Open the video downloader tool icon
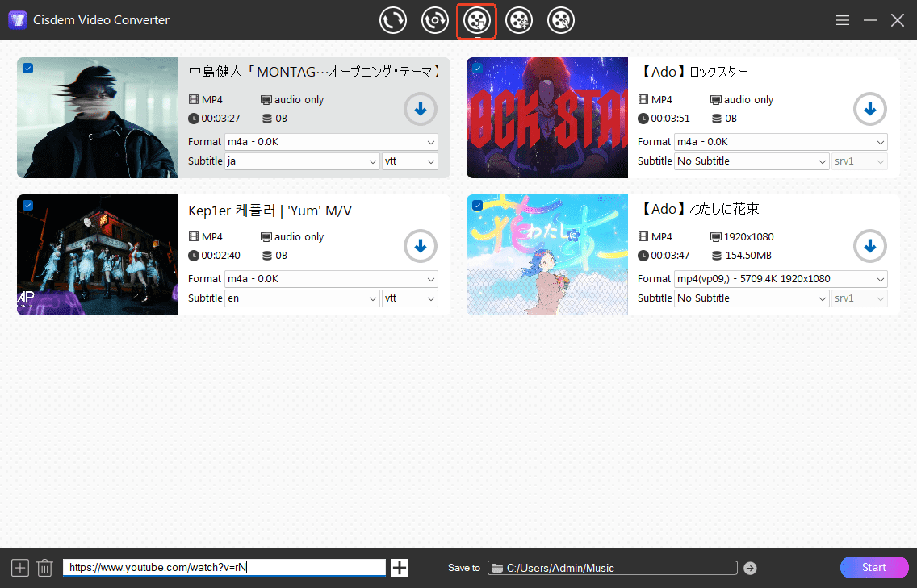The width and height of the screenshot is (917, 588). (x=477, y=20)
